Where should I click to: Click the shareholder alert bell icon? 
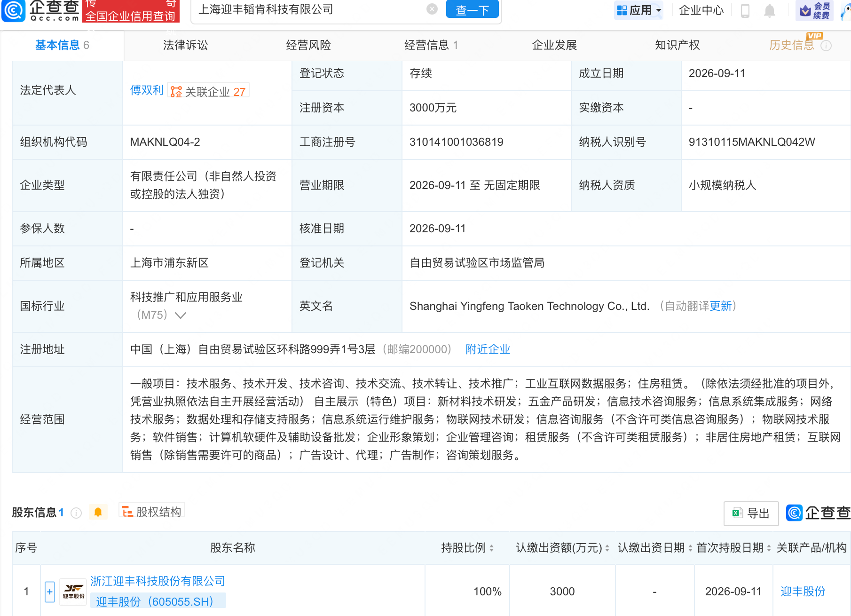tap(98, 512)
